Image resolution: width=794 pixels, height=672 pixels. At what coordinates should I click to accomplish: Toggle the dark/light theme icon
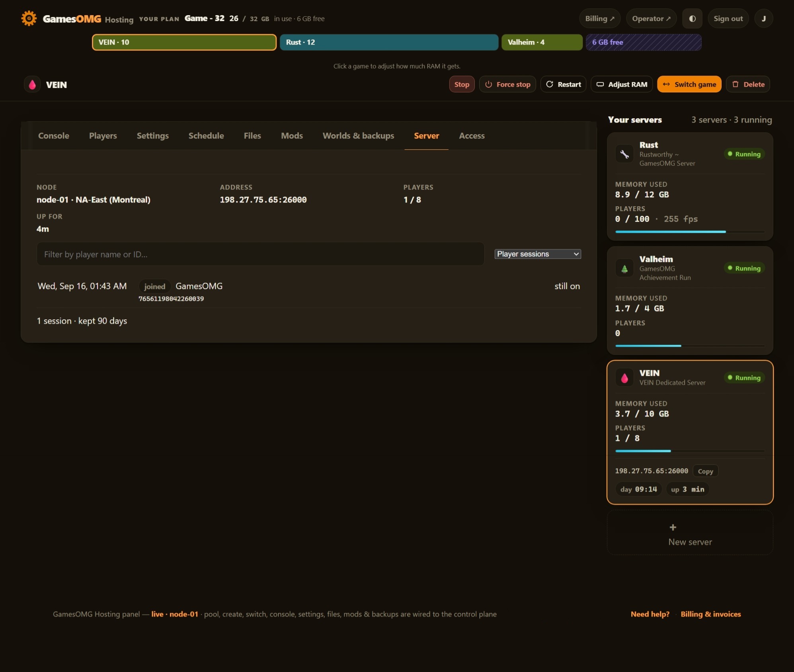(x=692, y=19)
